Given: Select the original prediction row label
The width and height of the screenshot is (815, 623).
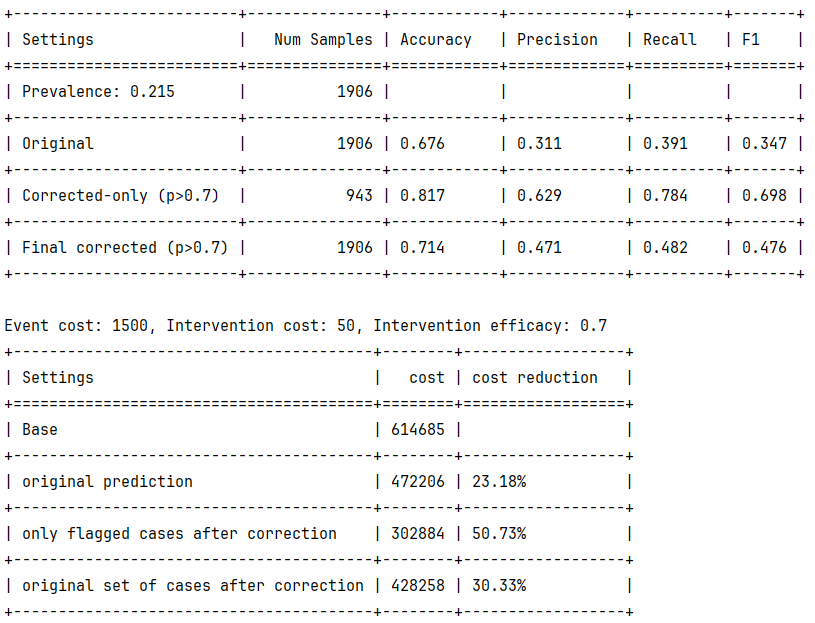Looking at the screenshot, I should click(107, 482).
